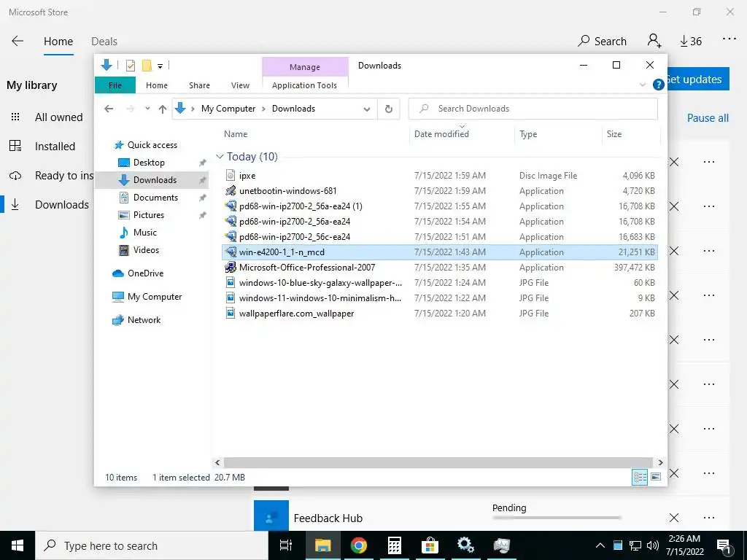Go back in File Explorer
747x560 pixels.
click(109, 109)
